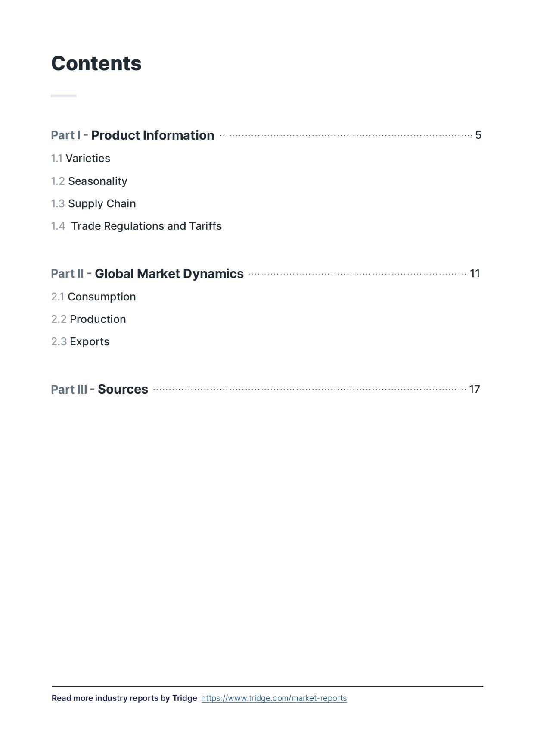The image size is (534, 756).
Task: Follow the tridge.com market-reports URL
Action: click(274, 698)
